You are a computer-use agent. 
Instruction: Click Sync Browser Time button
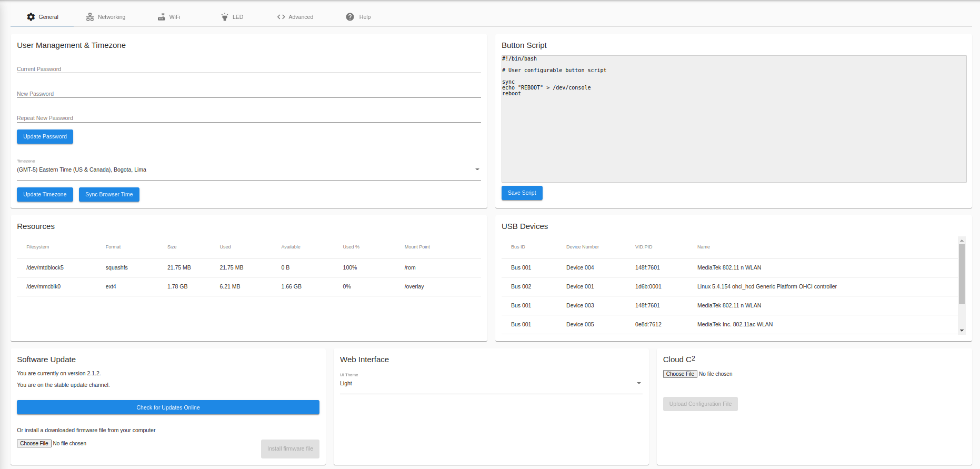(109, 195)
